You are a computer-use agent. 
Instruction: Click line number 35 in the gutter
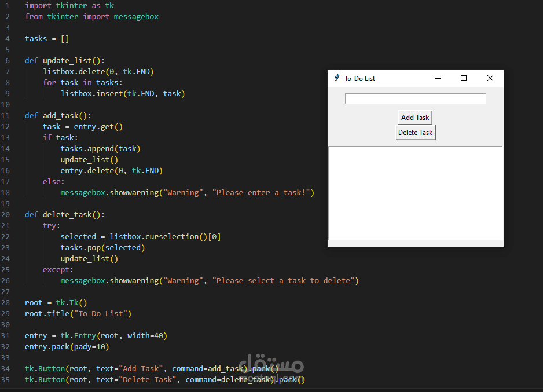(5, 379)
